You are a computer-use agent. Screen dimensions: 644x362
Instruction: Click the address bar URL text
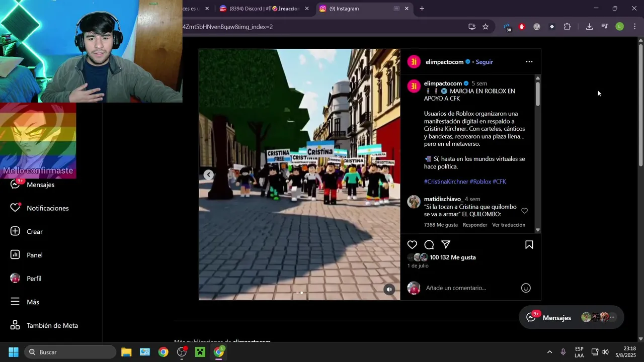coord(228,27)
